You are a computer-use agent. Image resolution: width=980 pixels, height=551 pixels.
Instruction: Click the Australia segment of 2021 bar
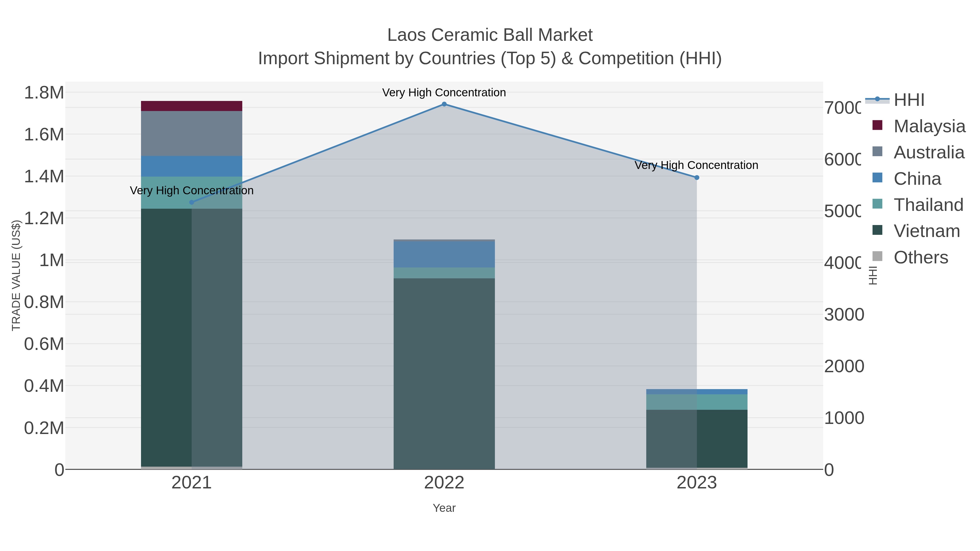point(192,134)
